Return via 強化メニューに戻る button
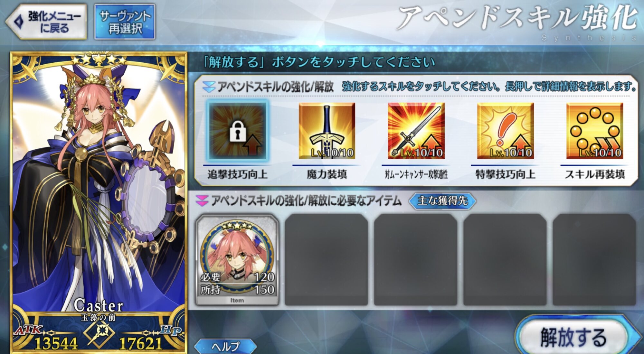 coord(46,22)
